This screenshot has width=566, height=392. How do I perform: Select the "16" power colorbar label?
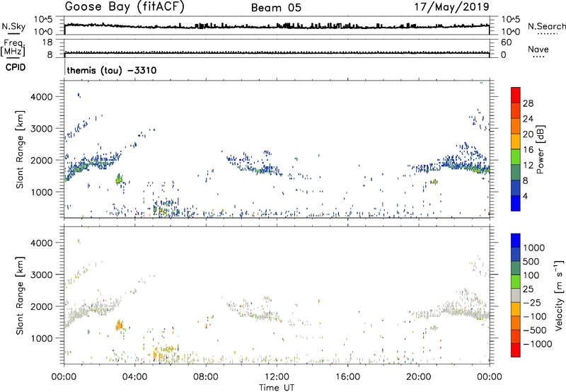[x=528, y=150]
